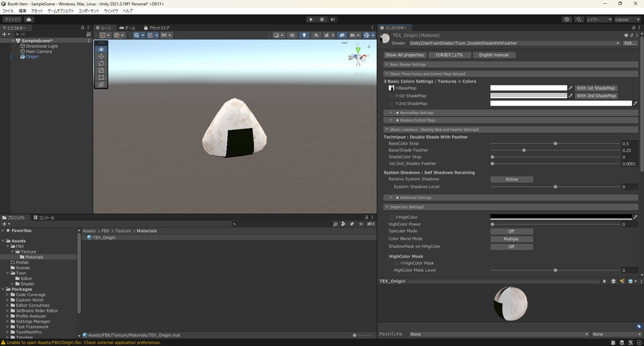Click With 2nd ShadeMap button
Screen dimensions: 644x346
[x=596, y=96]
